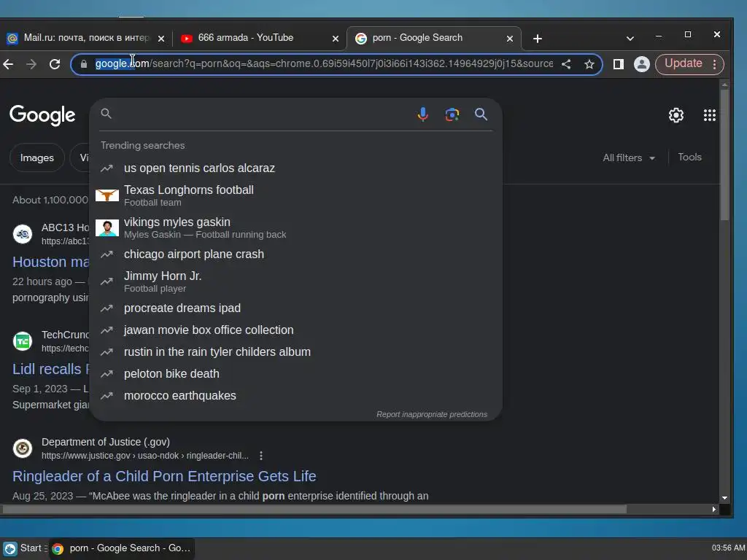The height and width of the screenshot is (560, 747).
Task: Expand the All filters dropdown
Action: click(x=629, y=157)
